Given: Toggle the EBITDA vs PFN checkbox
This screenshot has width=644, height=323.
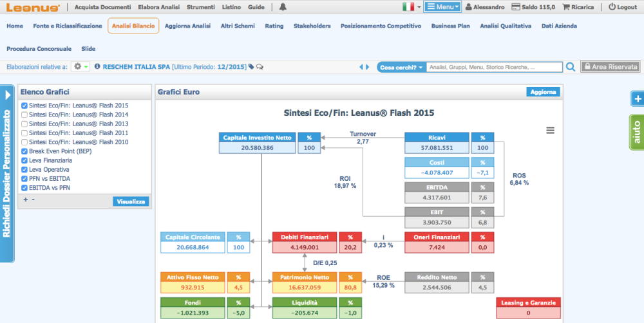Looking at the screenshot, I should click(24, 188).
